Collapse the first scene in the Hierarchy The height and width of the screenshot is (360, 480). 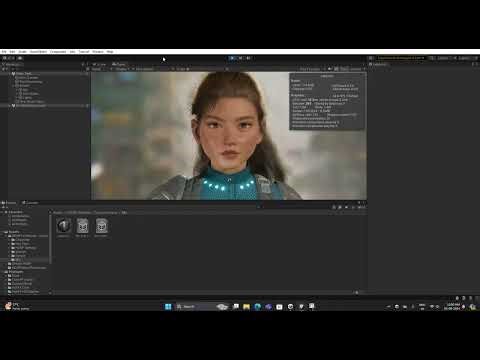(10, 74)
